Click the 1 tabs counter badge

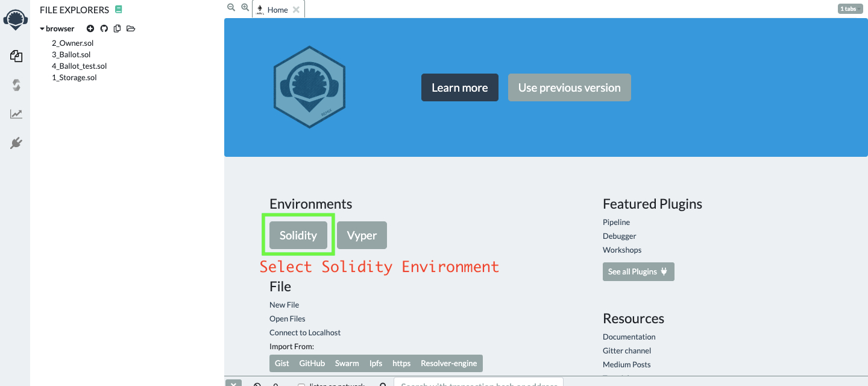point(851,9)
